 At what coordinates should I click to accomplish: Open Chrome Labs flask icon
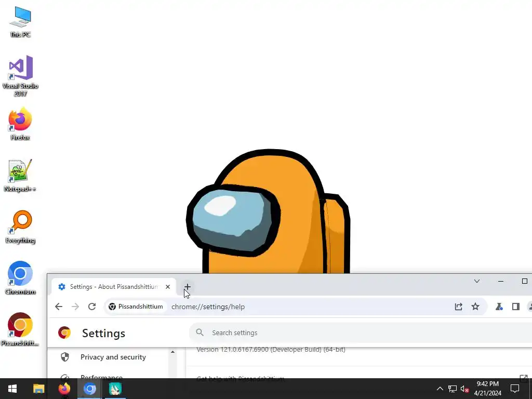tap(499, 307)
